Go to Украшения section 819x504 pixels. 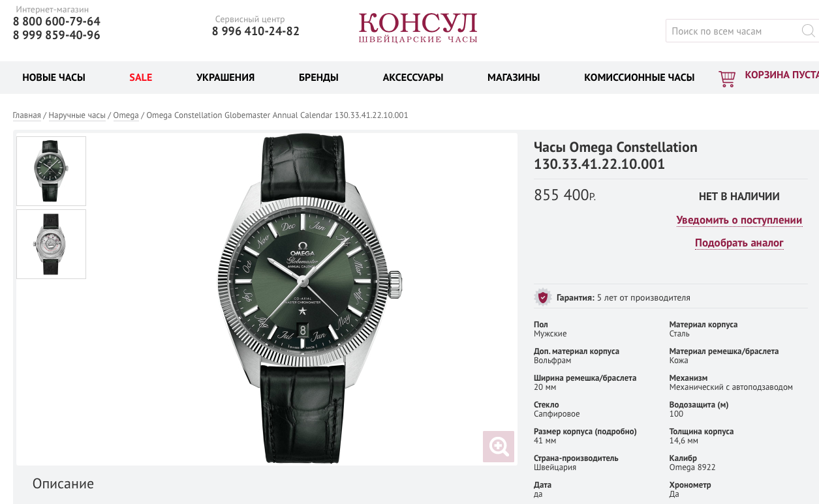(225, 78)
